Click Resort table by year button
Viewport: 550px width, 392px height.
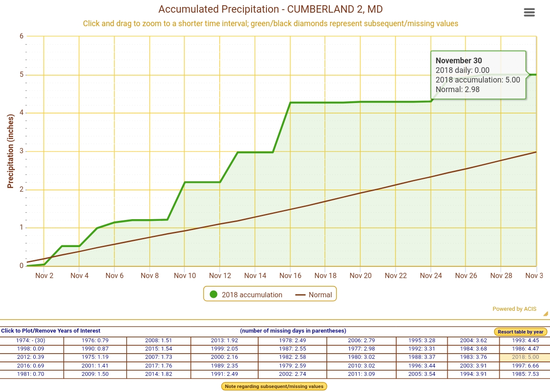click(x=520, y=332)
